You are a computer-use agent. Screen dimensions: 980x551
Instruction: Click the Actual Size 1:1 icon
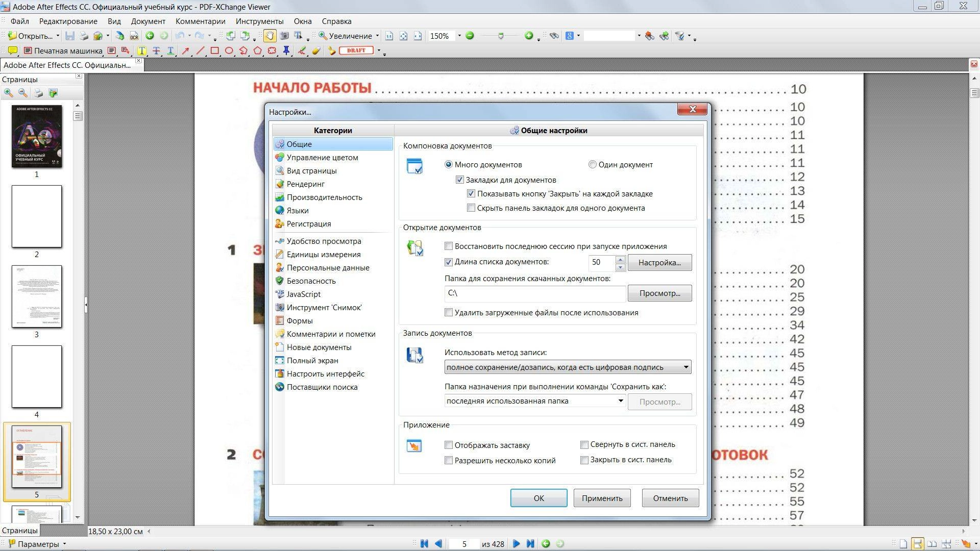(x=389, y=36)
